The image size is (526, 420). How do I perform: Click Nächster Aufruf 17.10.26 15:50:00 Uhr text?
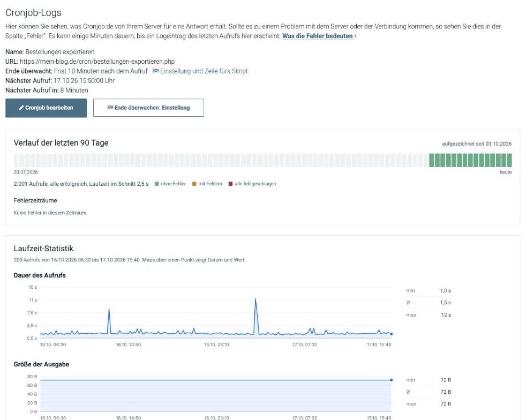pyautogui.click(x=84, y=81)
